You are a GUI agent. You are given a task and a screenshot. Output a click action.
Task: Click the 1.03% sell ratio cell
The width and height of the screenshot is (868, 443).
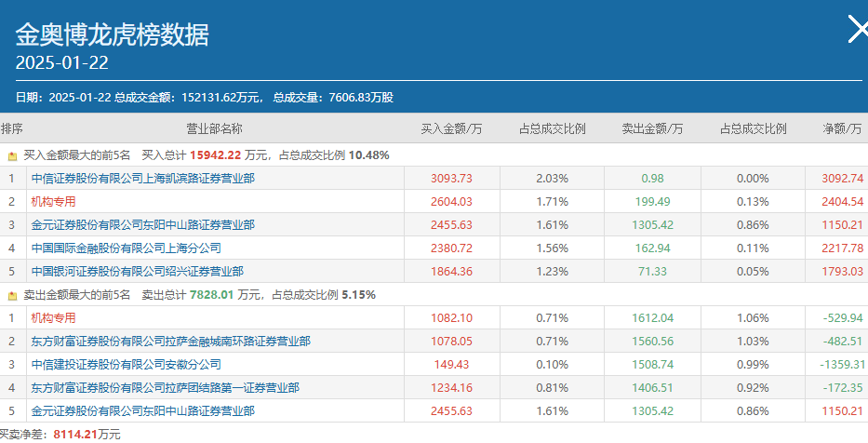pos(753,342)
